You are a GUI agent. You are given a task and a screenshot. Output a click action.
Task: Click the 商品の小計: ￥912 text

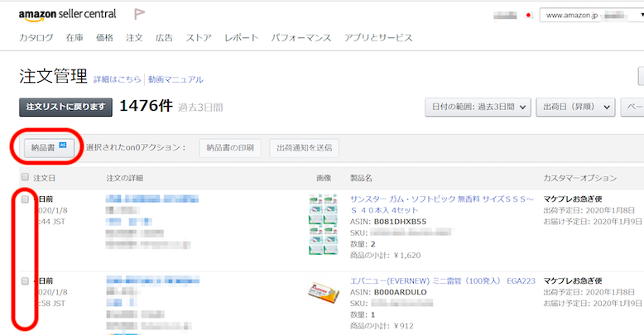click(x=382, y=326)
